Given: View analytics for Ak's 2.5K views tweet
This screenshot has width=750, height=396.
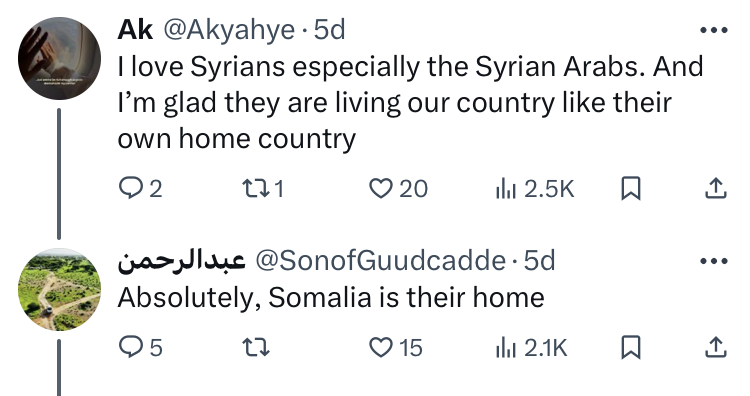Looking at the screenshot, I should (534, 188).
